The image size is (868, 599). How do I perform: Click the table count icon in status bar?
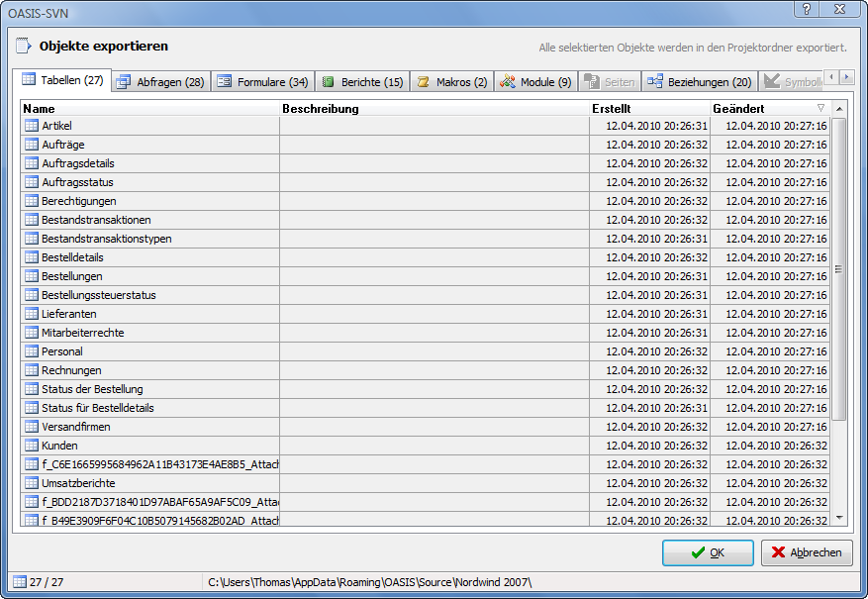[x=20, y=581]
